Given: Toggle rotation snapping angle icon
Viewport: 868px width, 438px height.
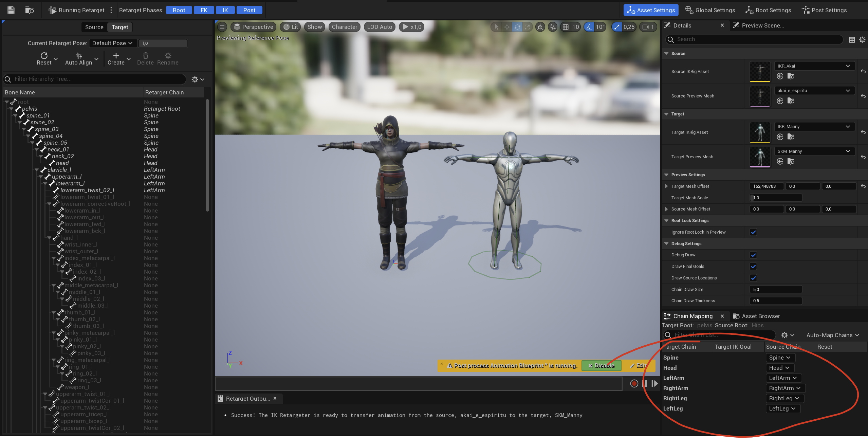Looking at the screenshot, I should (x=589, y=27).
